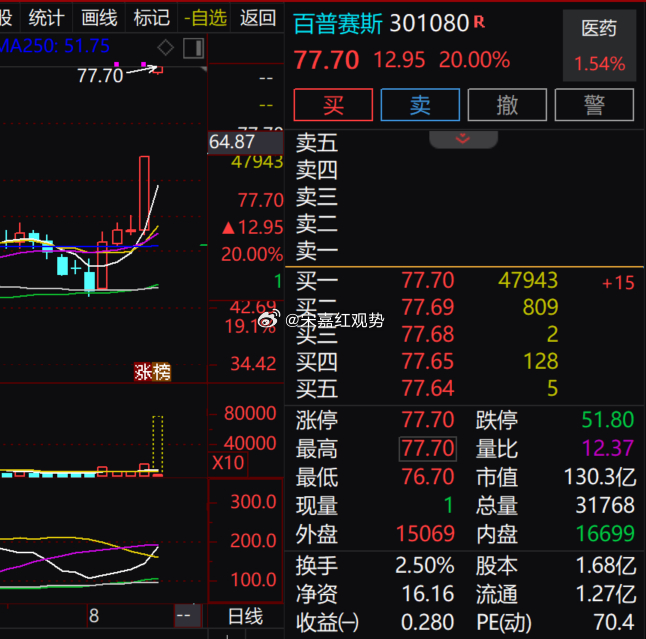Click 净资 value 16.16
This screenshot has width=646, height=639.
pos(428,594)
